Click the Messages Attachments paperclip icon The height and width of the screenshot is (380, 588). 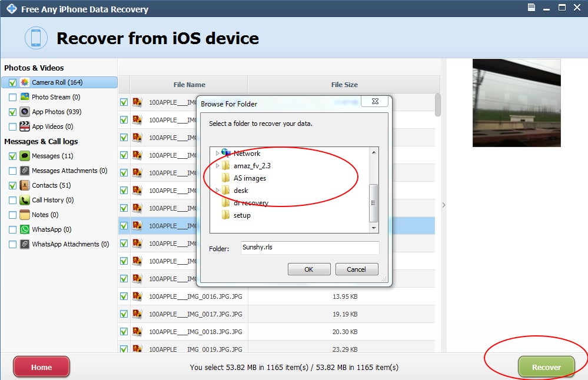(x=25, y=171)
